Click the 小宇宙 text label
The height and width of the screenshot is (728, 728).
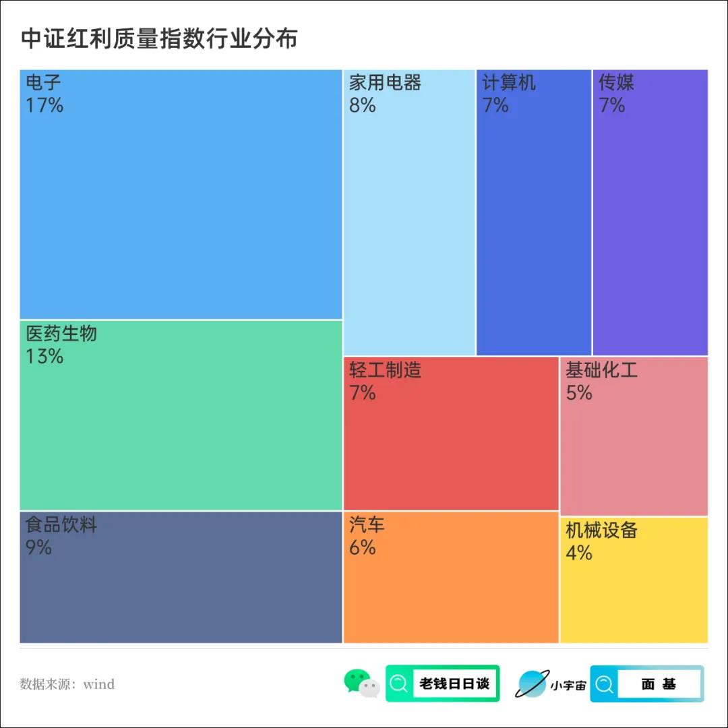pyautogui.click(x=568, y=686)
